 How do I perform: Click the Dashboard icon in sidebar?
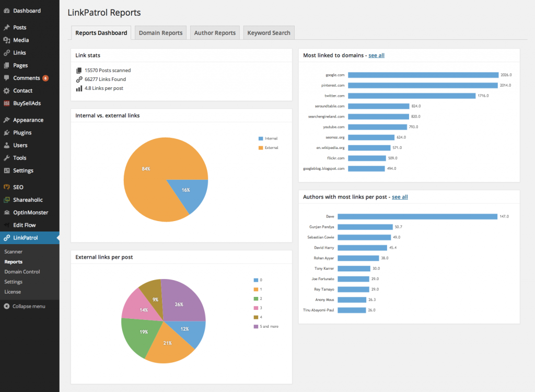[6, 10]
